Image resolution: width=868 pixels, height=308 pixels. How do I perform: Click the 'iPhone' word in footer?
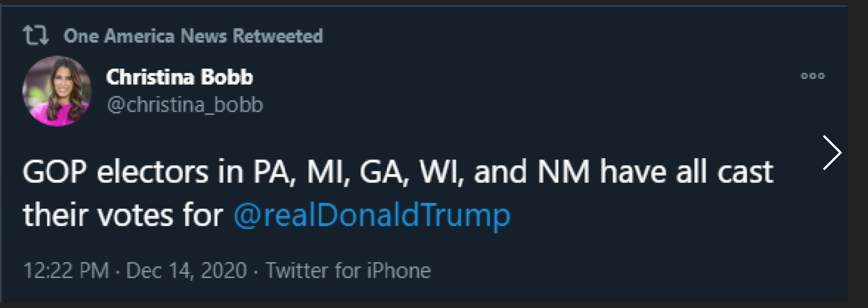(x=399, y=270)
